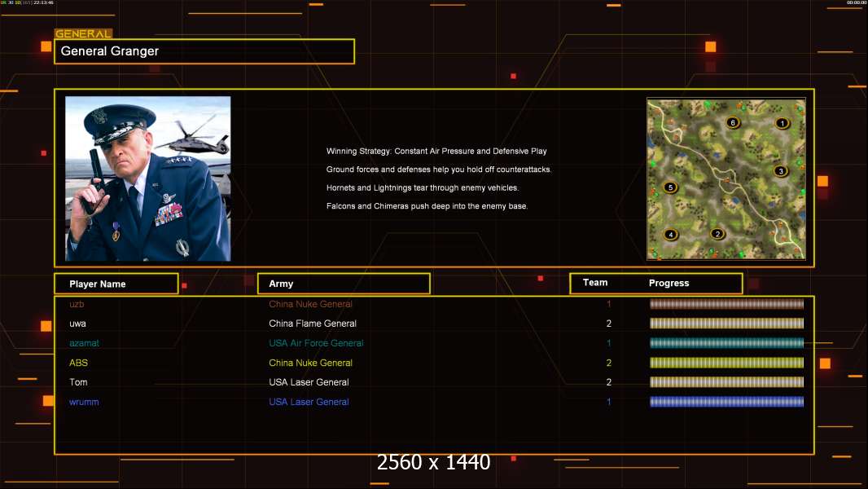Click USA Air Force General army text

point(316,343)
